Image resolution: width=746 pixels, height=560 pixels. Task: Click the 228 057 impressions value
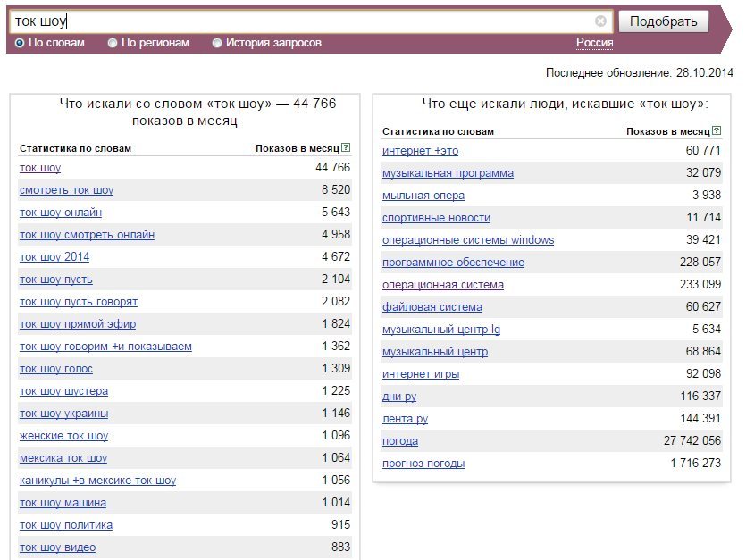(700, 263)
